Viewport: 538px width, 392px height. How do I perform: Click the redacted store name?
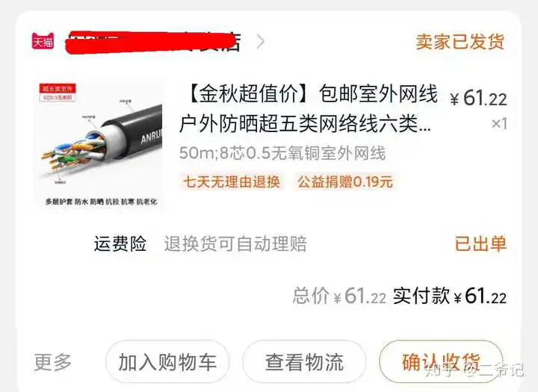(x=152, y=43)
